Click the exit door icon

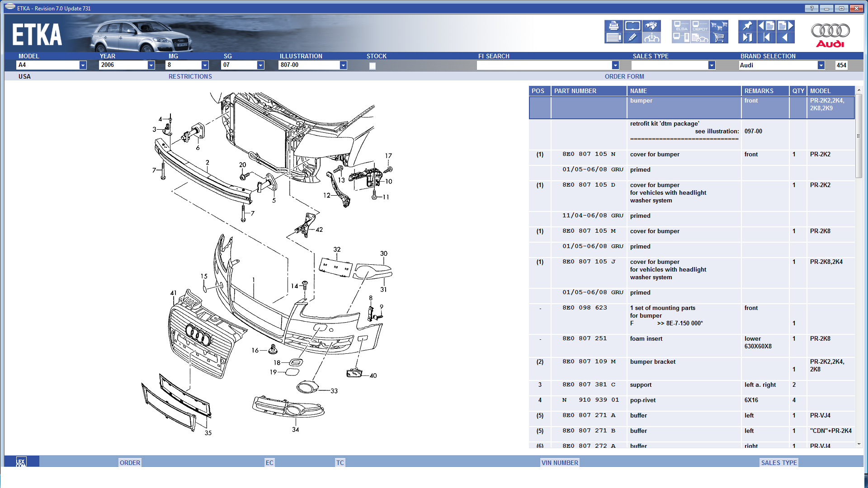click(747, 38)
